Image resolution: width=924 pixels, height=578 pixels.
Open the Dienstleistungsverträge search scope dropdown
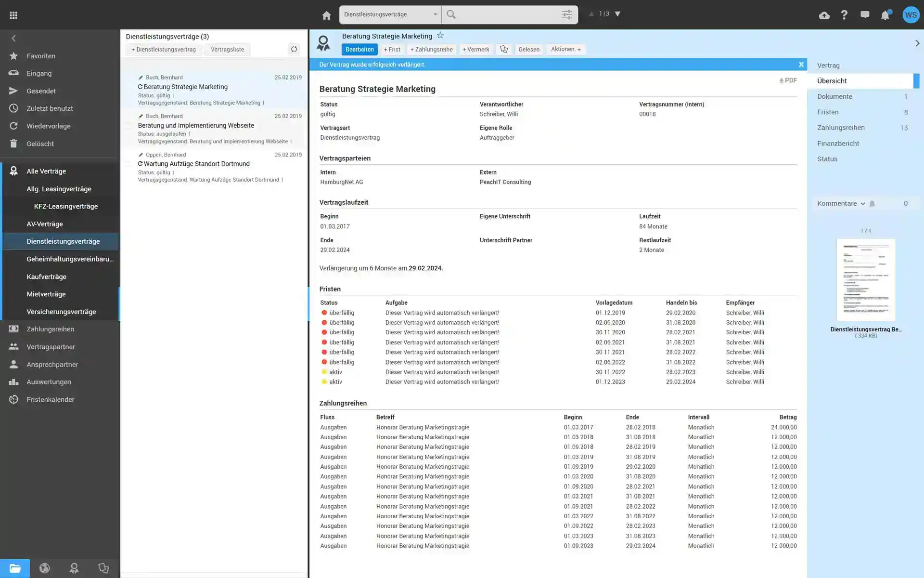click(x=390, y=14)
